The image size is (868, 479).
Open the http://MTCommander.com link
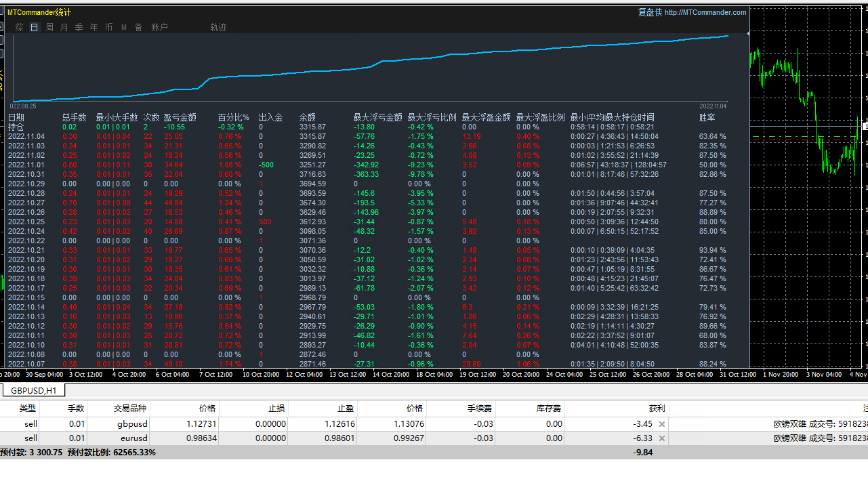pyautogui.click(x=705, y=12)
